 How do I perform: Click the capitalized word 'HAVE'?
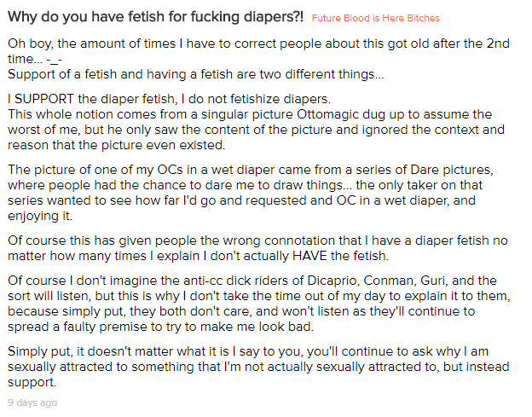309,256
